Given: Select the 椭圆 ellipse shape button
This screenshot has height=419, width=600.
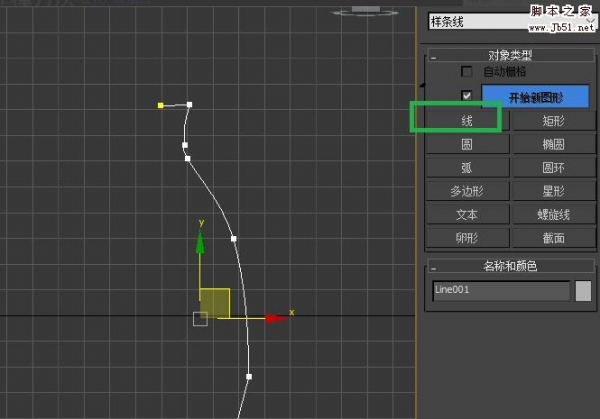Looking at the screenshot, I should [553, 144].
